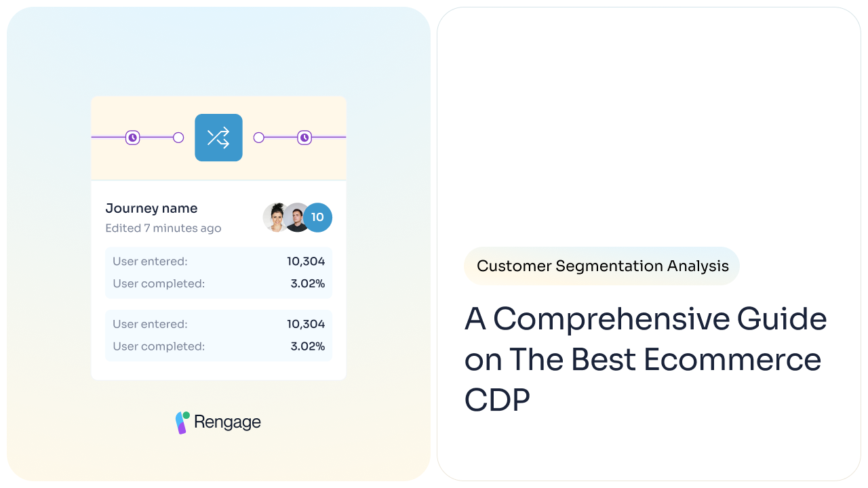This screenshot has height=488, width=868.
Task: Select first User entered 10,304 row
Action: pos(218,261)
